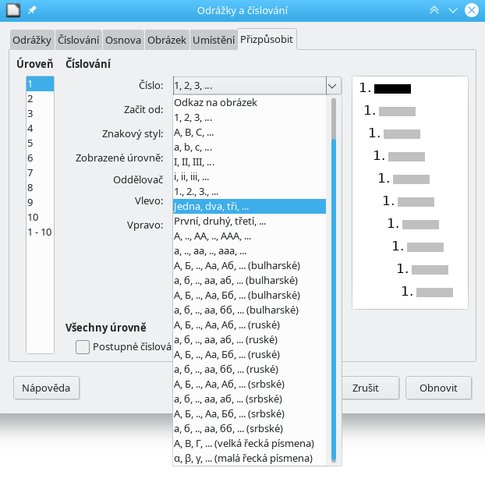Click the pin icon in title bar

click(x=32, y=10)
